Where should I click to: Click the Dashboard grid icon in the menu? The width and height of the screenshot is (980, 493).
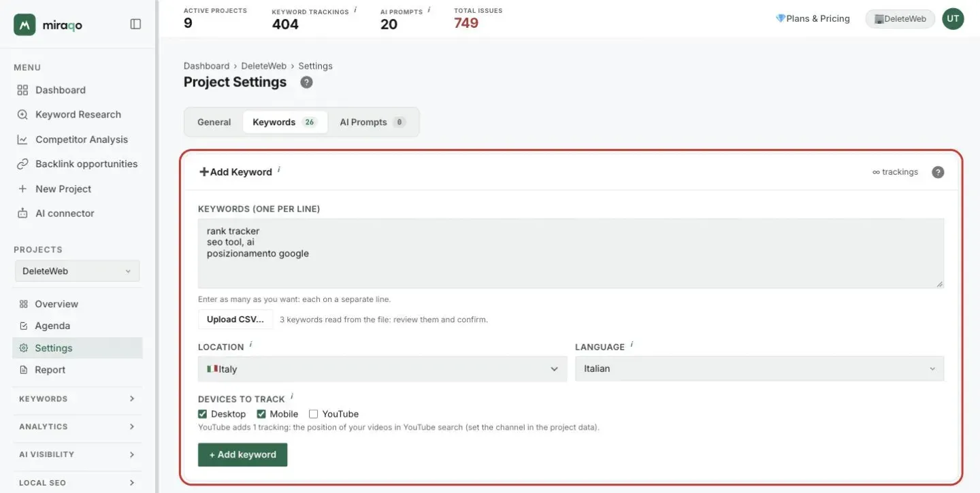[x=22, y=90]
